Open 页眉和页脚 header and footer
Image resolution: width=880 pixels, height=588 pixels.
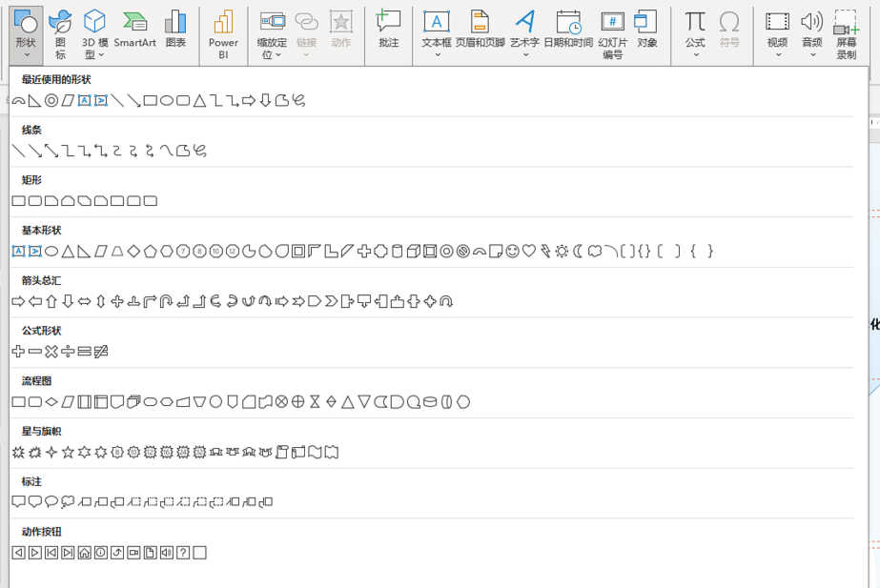pos(480,30)
